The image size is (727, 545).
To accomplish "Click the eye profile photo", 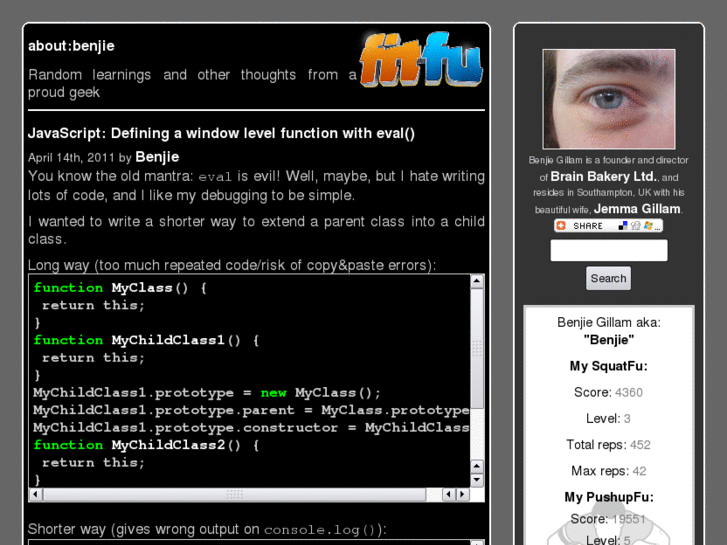I will click(x=609, y=99).
